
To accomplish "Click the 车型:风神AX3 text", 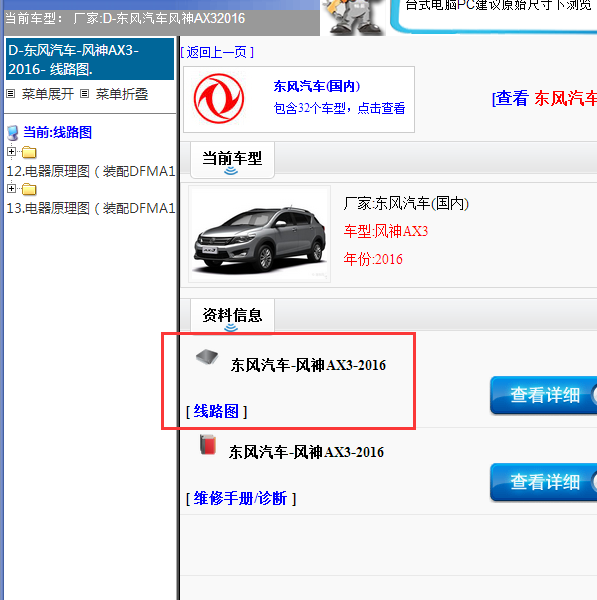I will (x=386, y=231).
